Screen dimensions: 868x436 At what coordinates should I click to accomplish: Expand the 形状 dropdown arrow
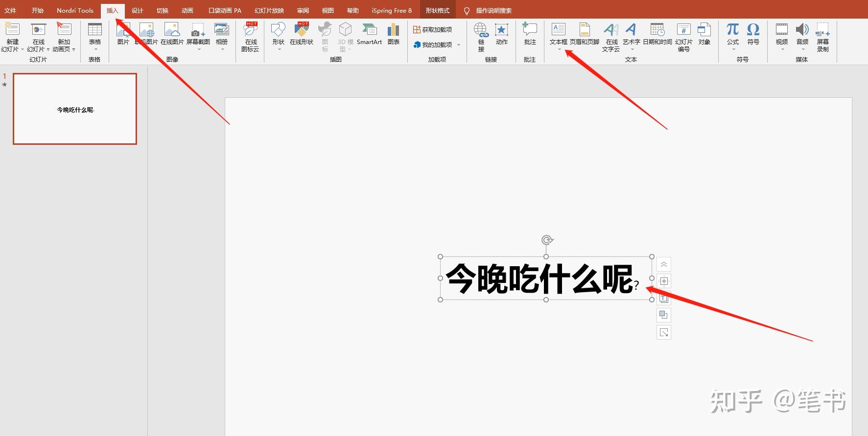(279, 49)
